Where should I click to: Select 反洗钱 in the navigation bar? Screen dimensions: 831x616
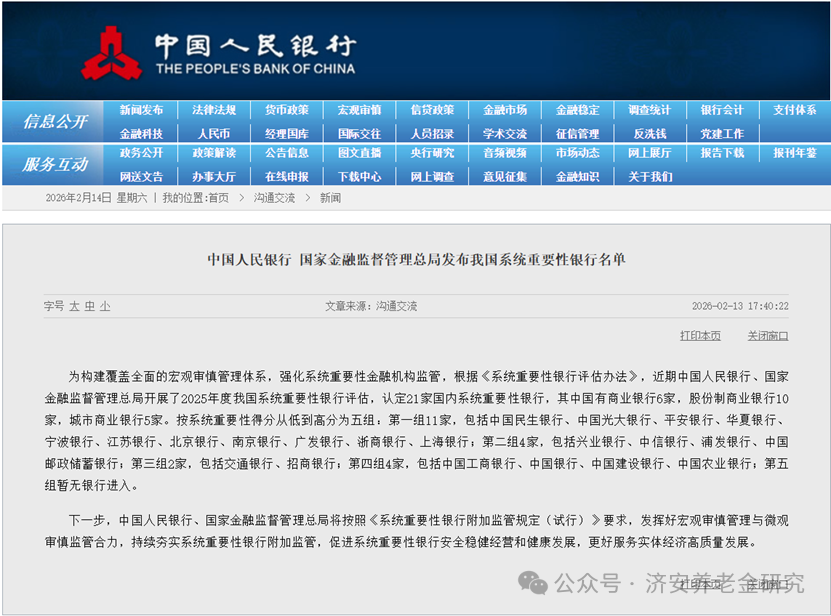pyautogui.click(x=650, y=132)
